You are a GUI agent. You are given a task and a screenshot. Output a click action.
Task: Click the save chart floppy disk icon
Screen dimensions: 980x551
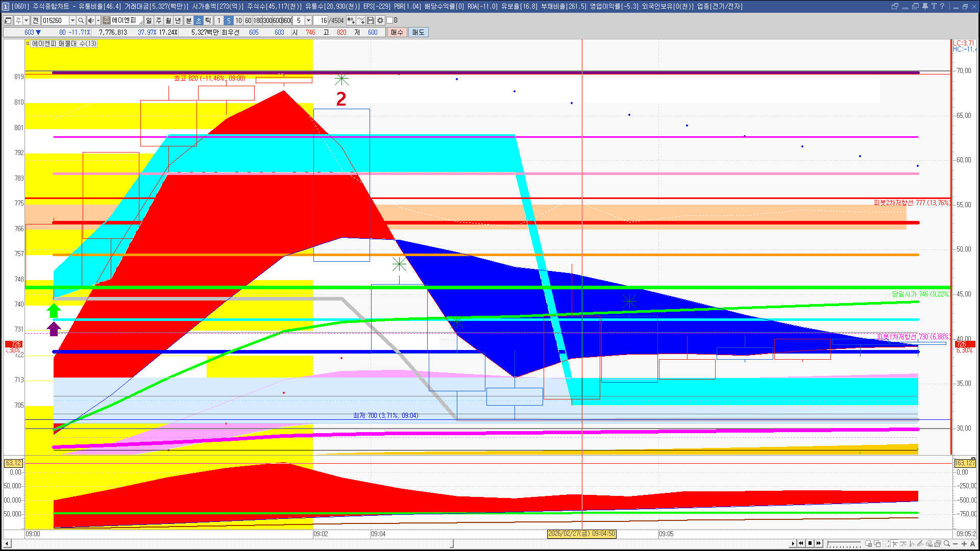(x=371, y=20)
